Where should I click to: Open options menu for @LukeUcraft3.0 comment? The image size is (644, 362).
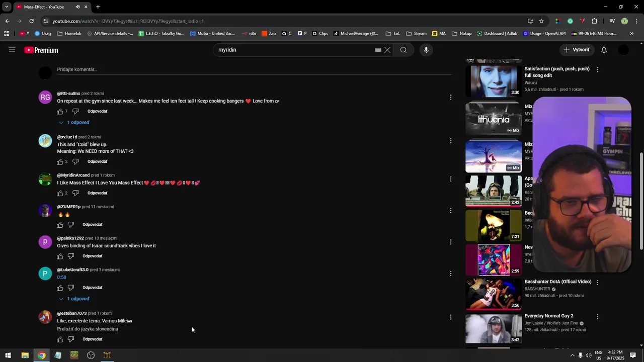click(x=451, y=274)
